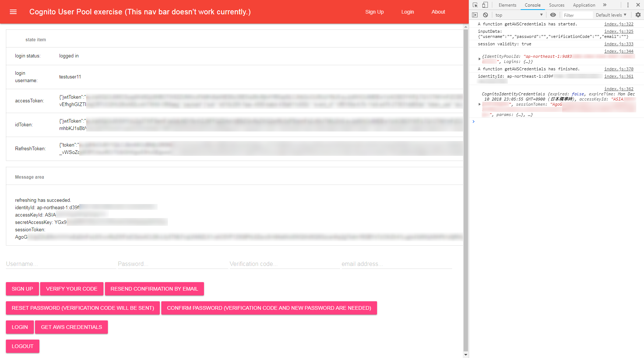The image size is (644, 358).
Task: Click the eye icon to create live expression
Action: [x=553, y=15]
